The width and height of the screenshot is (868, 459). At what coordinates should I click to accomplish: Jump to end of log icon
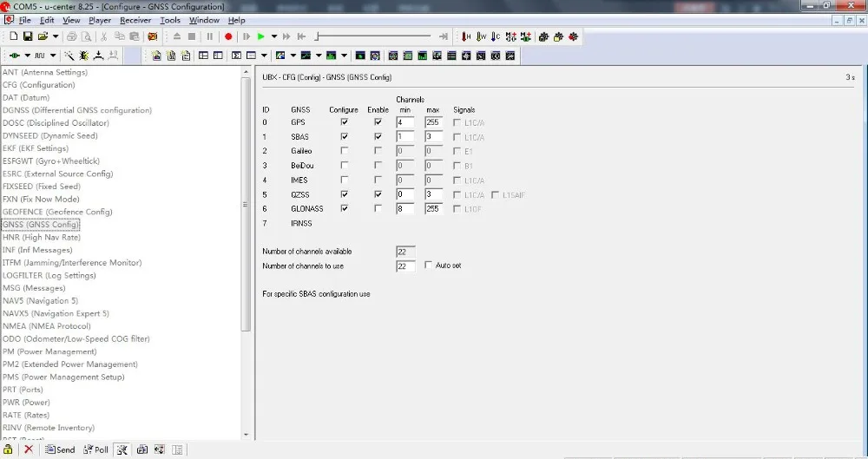(443, 36)
